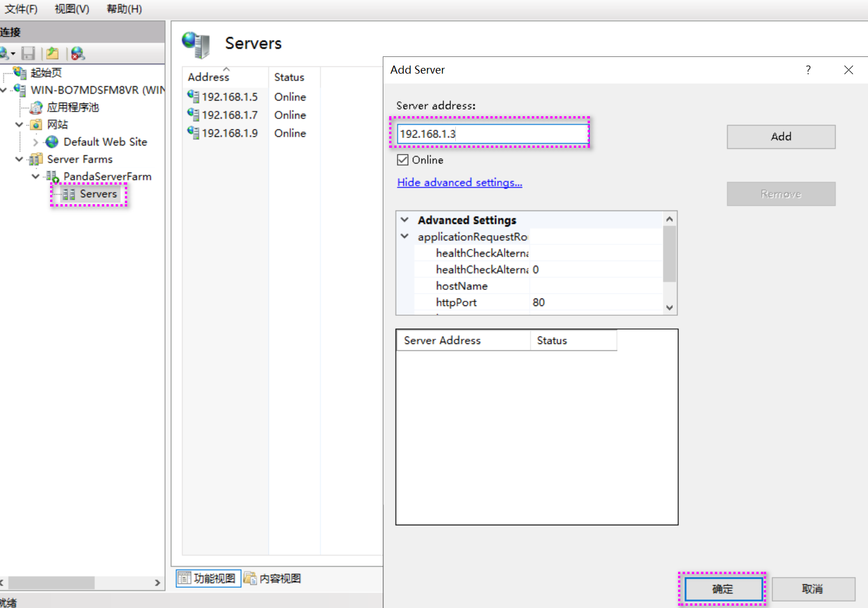The height and width of the screenshot is (608, 868).
Task: Click Hide advanced settings link
Action: 460,182
